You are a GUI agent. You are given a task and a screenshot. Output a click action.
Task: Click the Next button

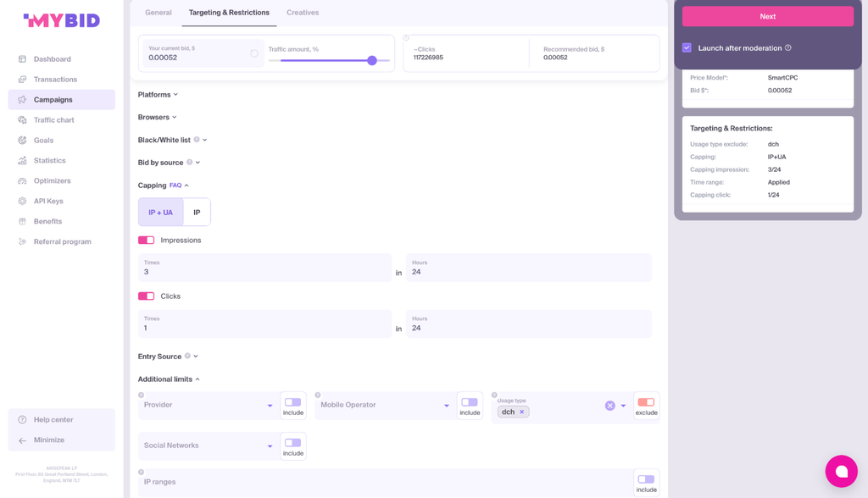(x=768, y=17)
